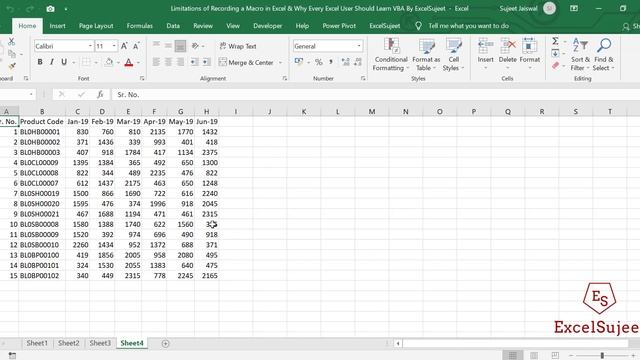Image resolution: width=640 pixels, height=360 pixels.
Task: Click Increase Decimal icon
Action: (345, 62)
